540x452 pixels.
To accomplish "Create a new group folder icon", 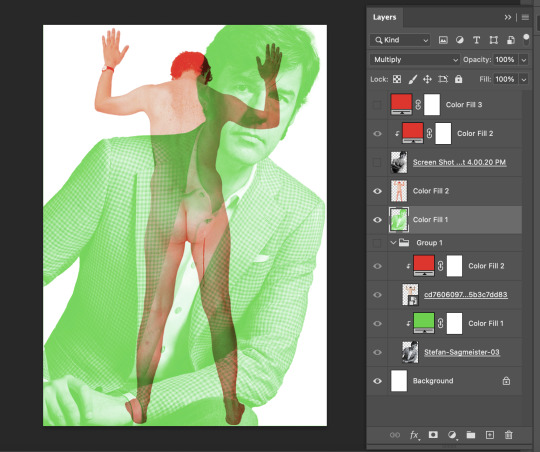I will coord(471,435).
